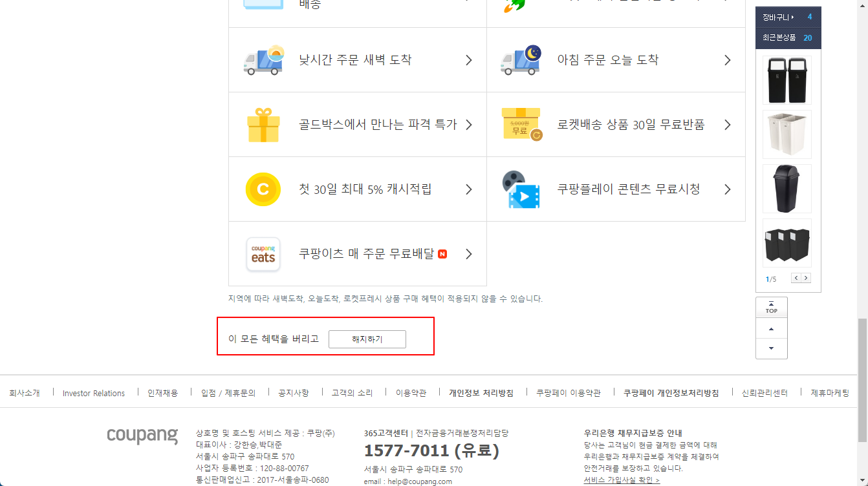
Task: Click the 아침 주문 오늘 도착 moon truck icon
Action: (x=521, y=60)
